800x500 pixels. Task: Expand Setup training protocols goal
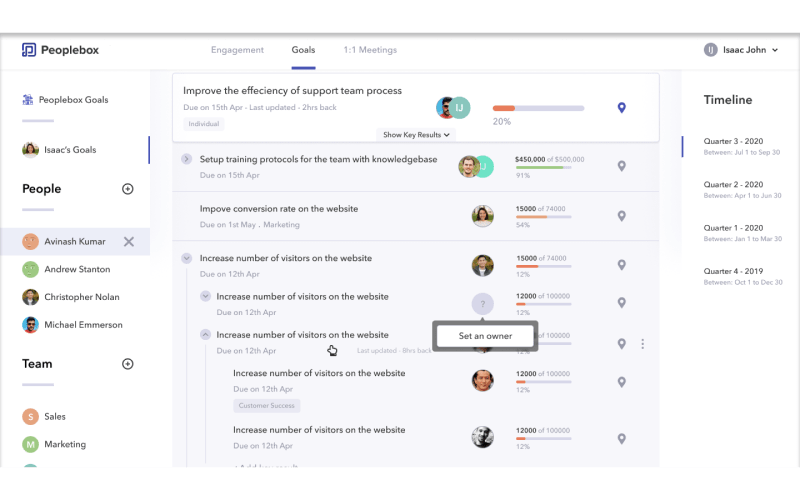click(186, 159)
